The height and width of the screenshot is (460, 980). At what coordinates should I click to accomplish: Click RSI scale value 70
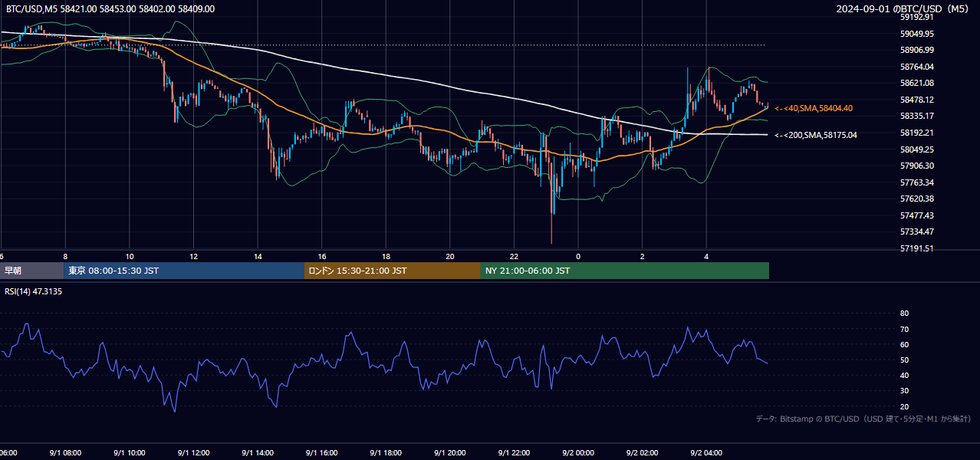(x=904, y=329)
